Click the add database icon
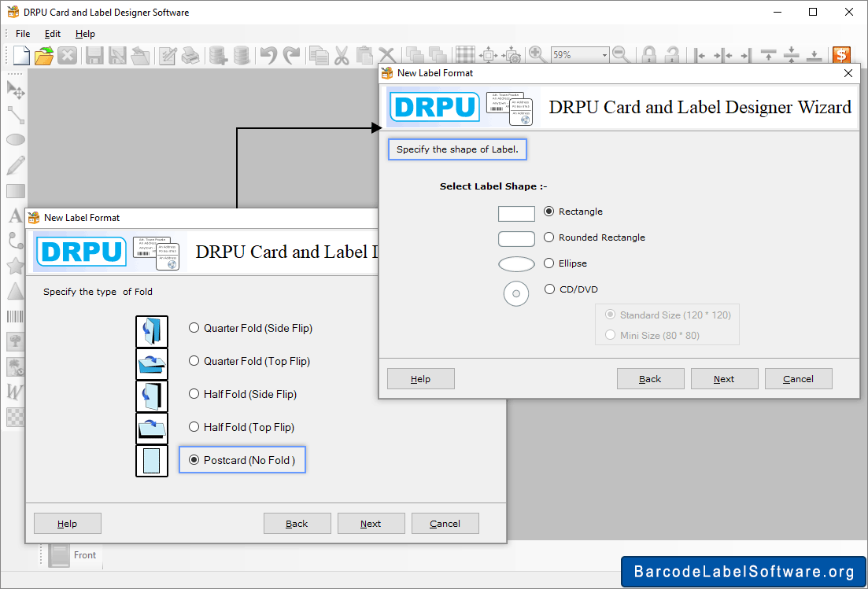Viewport: 868px width, 589px height. [218, 55]
